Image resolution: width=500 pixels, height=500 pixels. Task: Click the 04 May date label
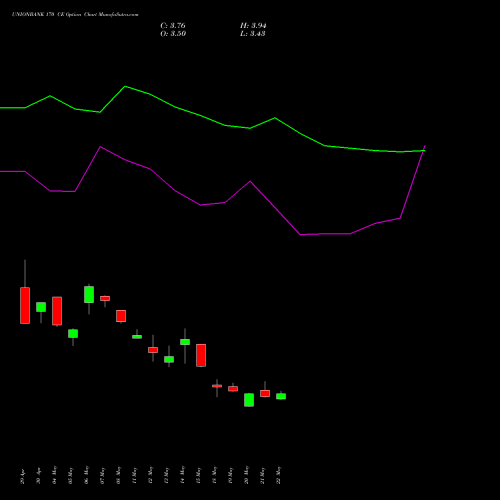click(54, 475)
